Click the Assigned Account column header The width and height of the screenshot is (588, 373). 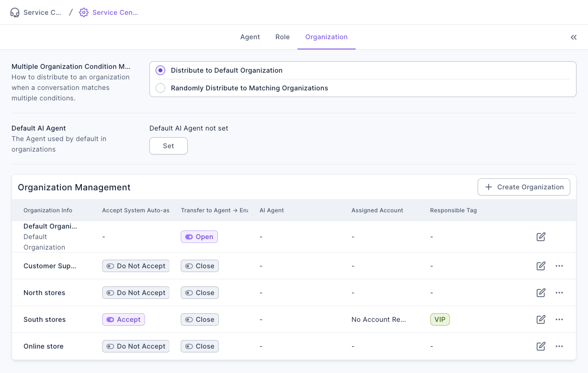(x=377, y=210)
